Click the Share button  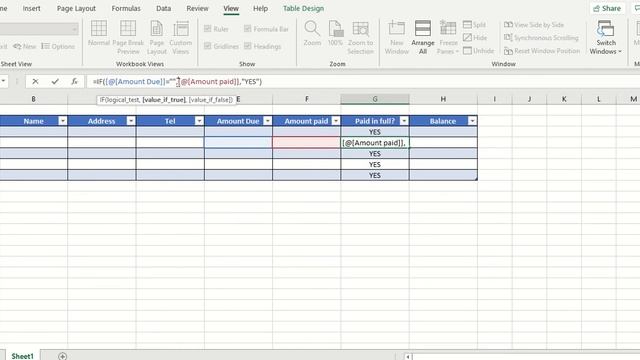(607, 8)
